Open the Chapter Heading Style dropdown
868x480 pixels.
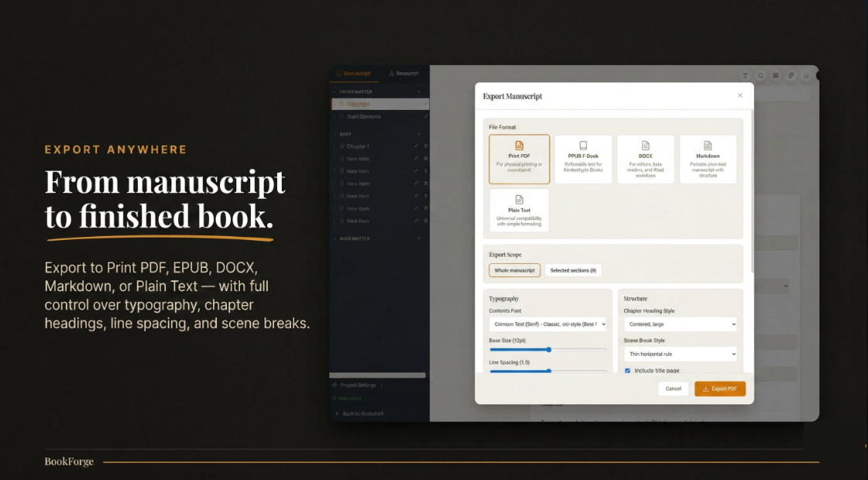pos(680,324)
